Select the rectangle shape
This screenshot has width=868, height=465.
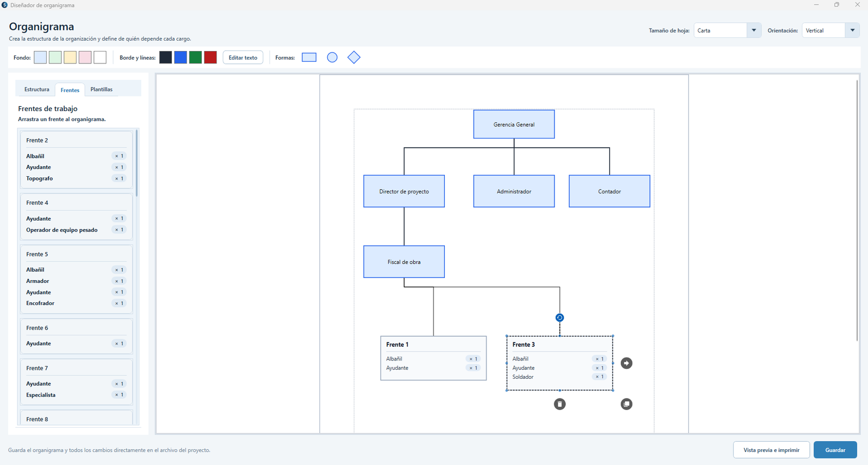tap(309, 57)
